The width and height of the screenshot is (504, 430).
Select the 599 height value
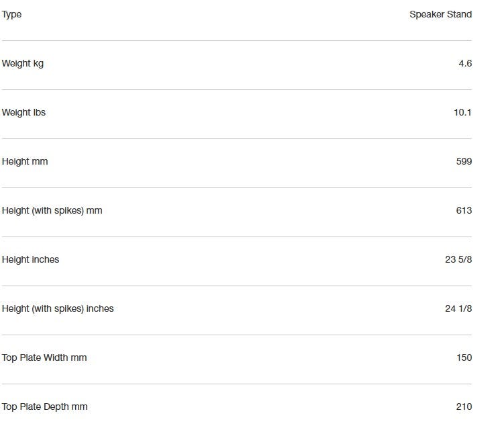click(464, 161)
